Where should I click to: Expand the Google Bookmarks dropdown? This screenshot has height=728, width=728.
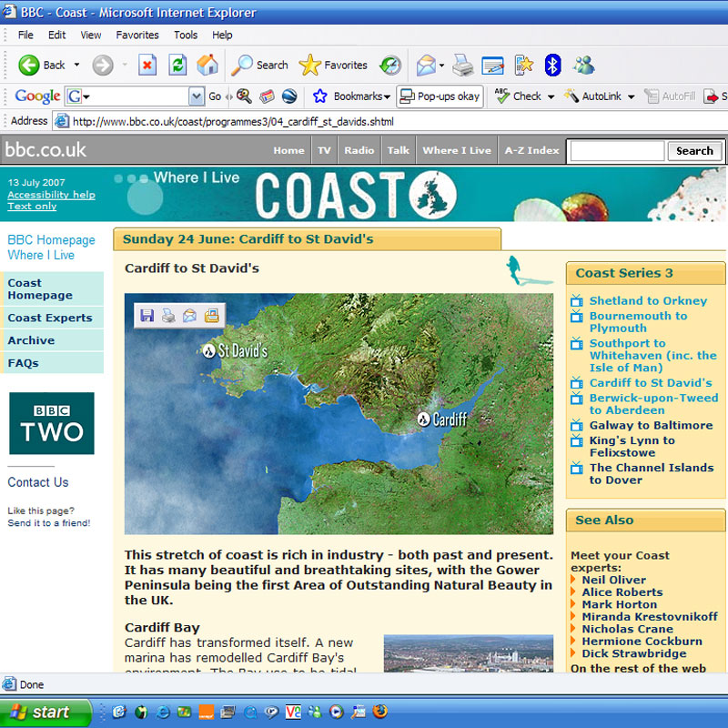click(x=387, y=96)
